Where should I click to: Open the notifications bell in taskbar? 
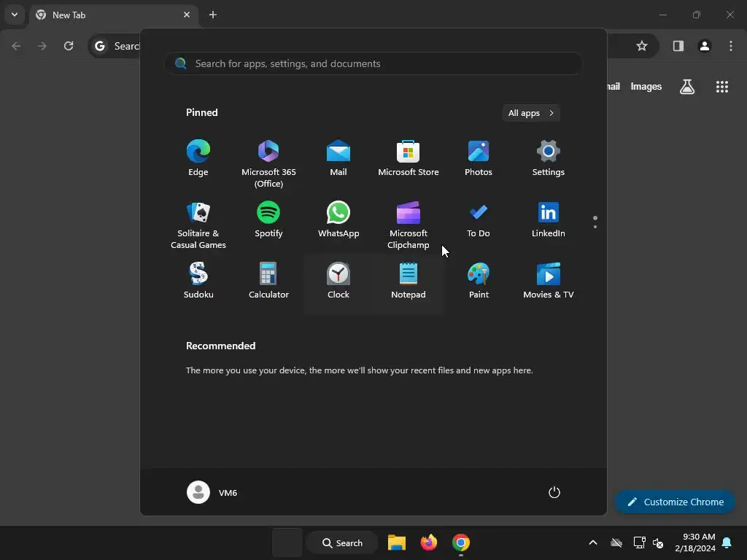pyautogui.click(x=727, y=542)
